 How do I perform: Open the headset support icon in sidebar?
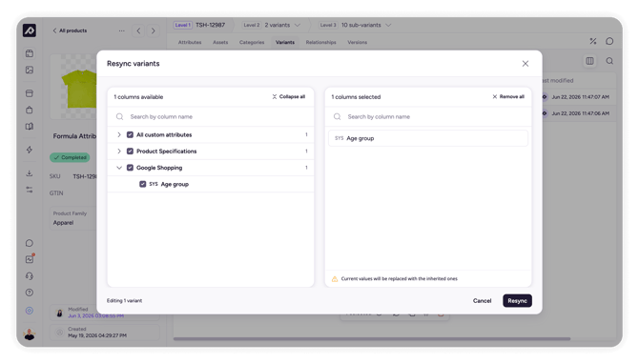click(x=30, y=276)
